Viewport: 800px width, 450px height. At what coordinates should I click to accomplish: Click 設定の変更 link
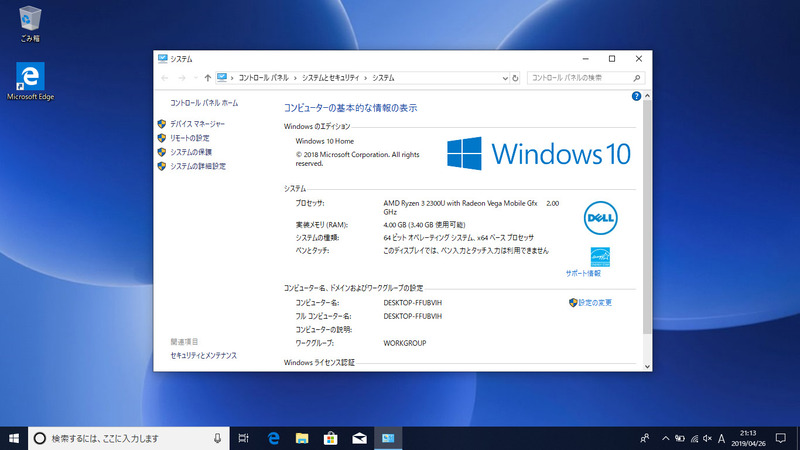click(595, 303)
